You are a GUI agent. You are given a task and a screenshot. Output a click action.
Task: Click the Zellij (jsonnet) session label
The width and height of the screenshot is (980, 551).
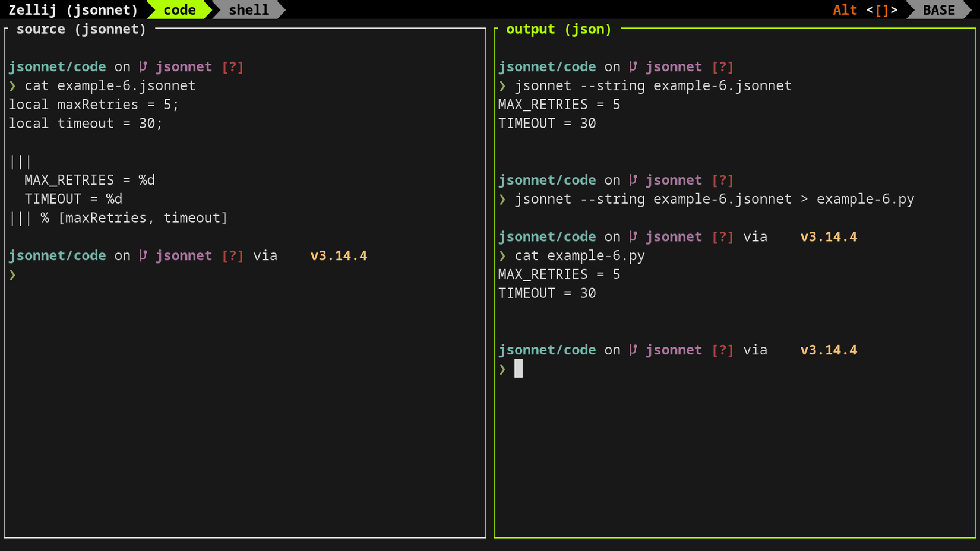[x=73, y=9]
